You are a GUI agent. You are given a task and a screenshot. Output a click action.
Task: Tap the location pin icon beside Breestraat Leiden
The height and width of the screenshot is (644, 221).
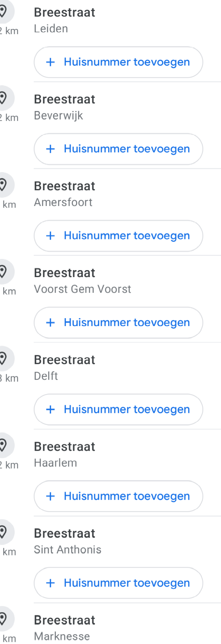click(3, 12)
